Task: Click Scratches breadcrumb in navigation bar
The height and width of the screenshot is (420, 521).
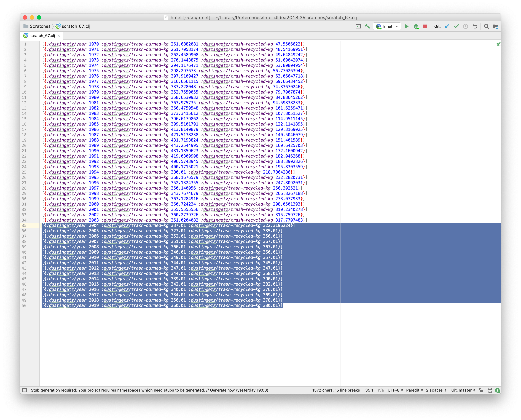Action: 40,26
